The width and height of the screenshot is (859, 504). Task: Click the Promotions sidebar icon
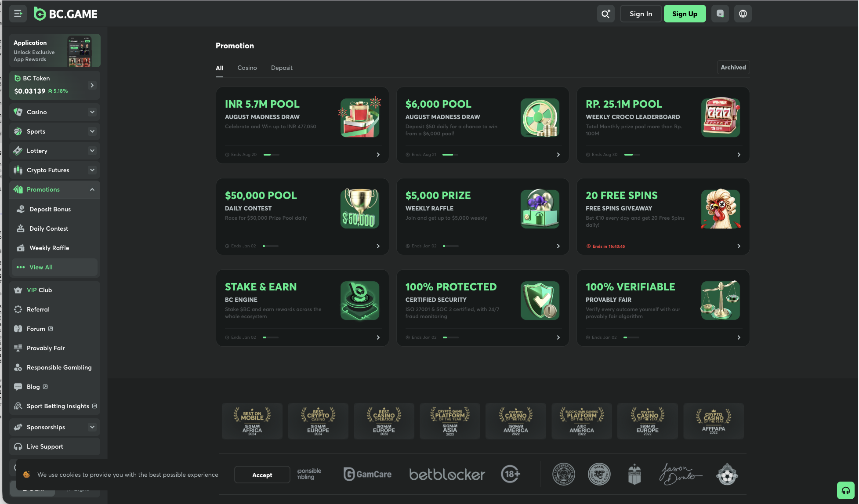click(x=18, y=189)
